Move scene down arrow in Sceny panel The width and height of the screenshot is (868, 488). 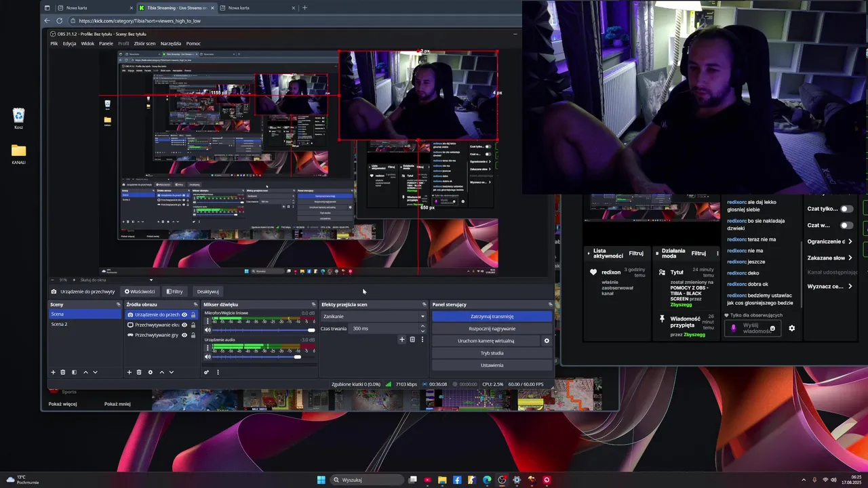(95, 372)
